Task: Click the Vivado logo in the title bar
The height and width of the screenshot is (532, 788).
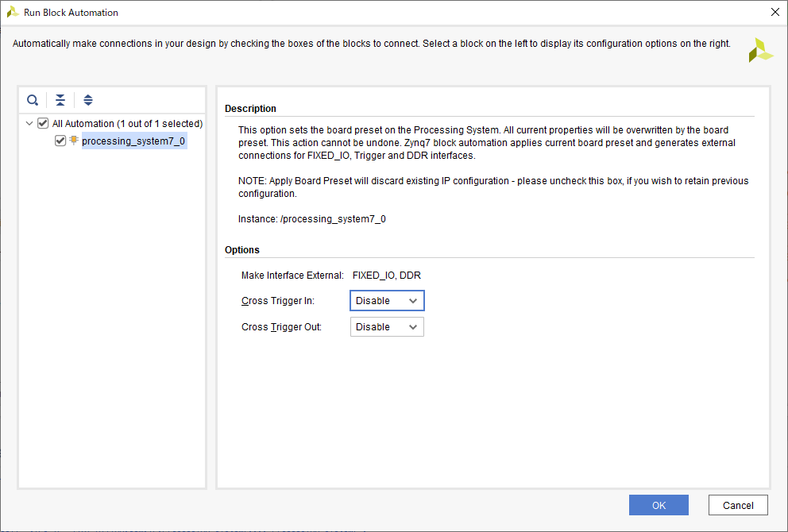Action: click(x=13, y=12)
